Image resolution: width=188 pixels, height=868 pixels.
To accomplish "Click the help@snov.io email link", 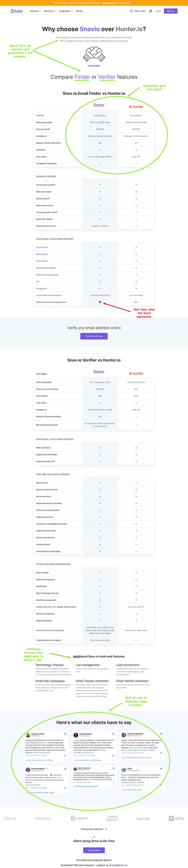I will point(119,865).
